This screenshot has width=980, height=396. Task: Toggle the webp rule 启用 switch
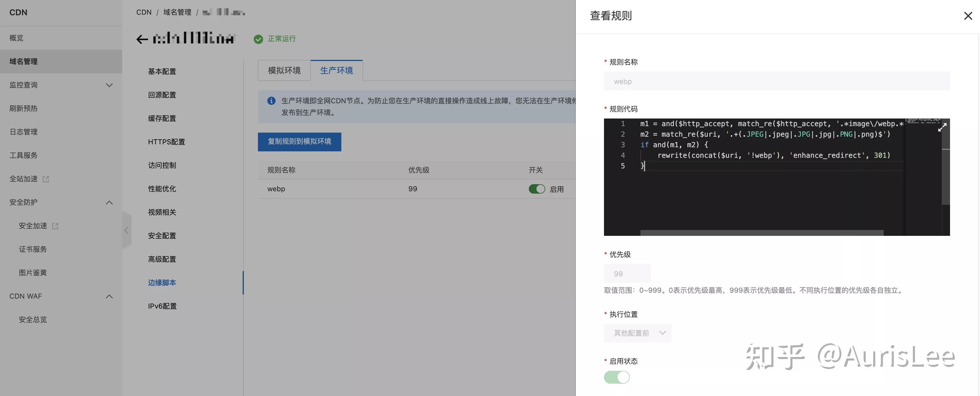[537, 189]
